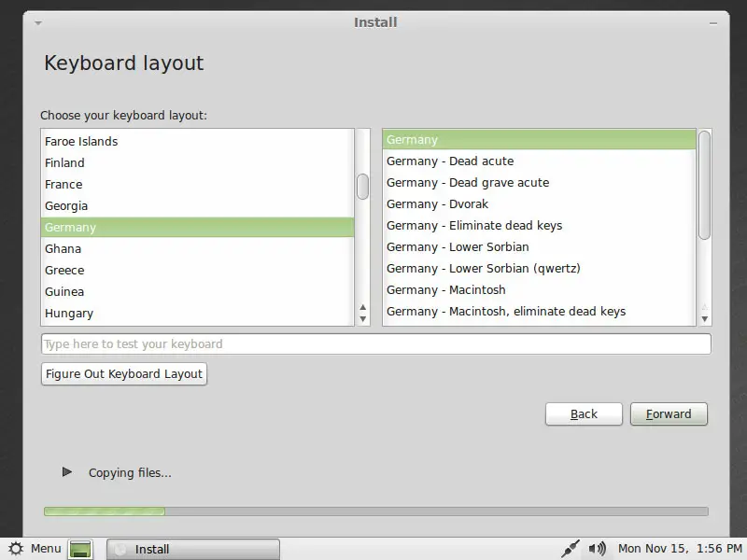The image size is (747, 560).
Task: Click the Copying files... status text
Action: click(130, 472)
